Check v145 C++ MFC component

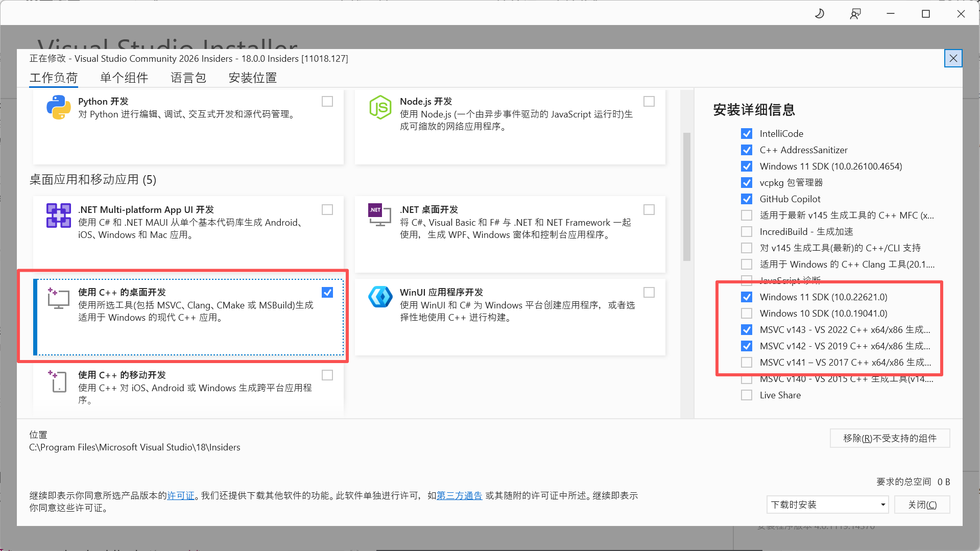click(747, 215)
